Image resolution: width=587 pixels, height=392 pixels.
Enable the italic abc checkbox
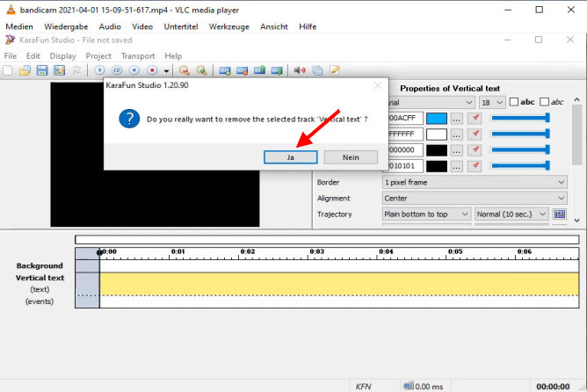pyautogui.click(x=545, y=102)
